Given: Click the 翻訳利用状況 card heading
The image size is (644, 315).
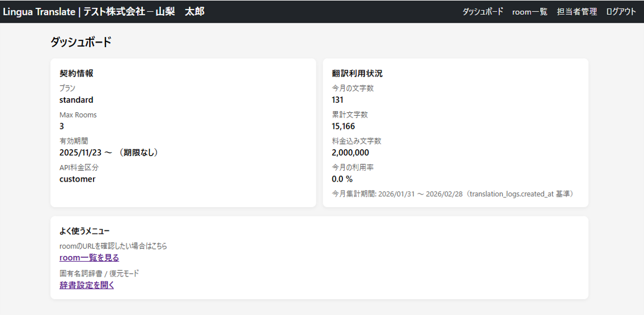Looking at the screenshot, I should point(357,73).
